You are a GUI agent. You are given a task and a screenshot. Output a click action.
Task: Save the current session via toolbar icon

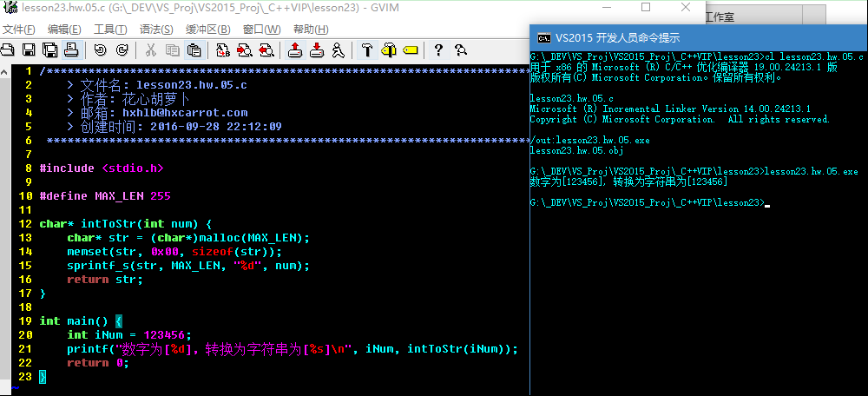click(317, 49)
